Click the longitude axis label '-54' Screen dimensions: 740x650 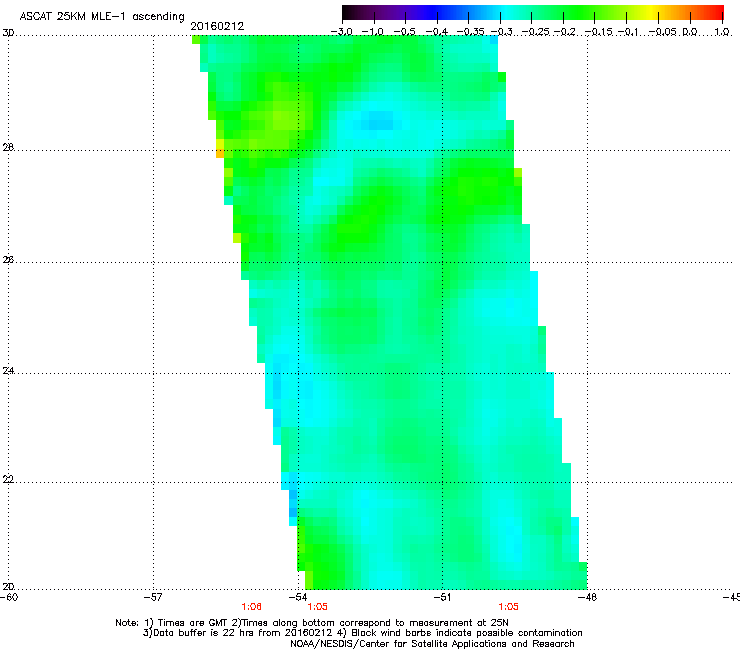[x=298, y=597]
